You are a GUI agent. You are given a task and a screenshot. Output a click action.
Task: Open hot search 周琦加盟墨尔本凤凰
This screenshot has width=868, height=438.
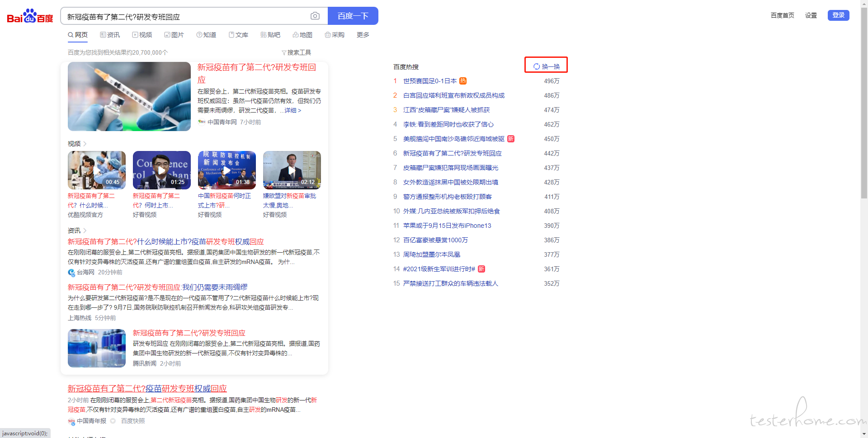432,254
